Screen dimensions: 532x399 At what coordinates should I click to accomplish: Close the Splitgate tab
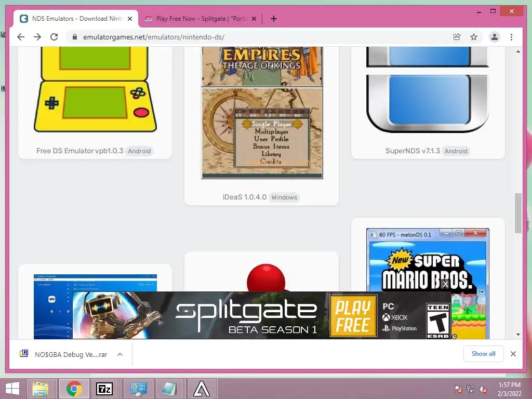click(254, 19)
